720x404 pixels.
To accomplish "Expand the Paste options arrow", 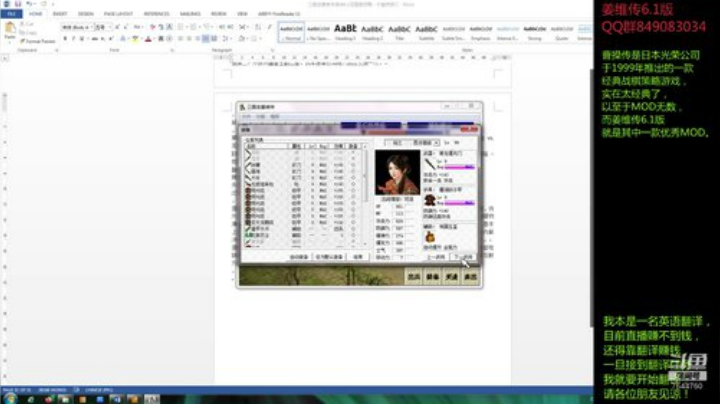I will click(x=10, y=42).
